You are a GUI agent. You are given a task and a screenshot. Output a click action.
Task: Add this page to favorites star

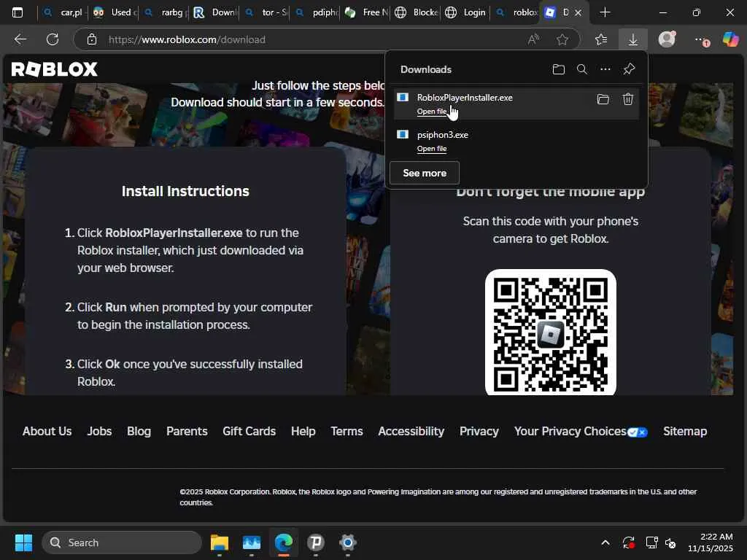point(562,39)
